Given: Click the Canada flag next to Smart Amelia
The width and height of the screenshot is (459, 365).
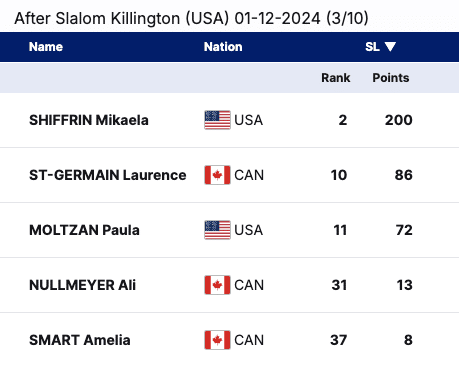Looking at the screenshot, I should click(x=217, y=340).
